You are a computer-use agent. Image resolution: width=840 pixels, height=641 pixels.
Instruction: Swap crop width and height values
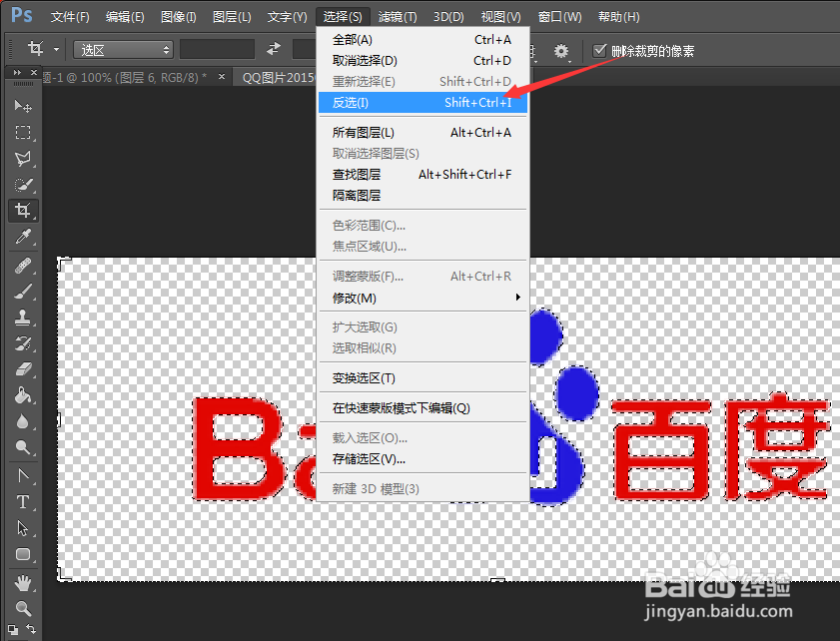click(x=274, y=49)
